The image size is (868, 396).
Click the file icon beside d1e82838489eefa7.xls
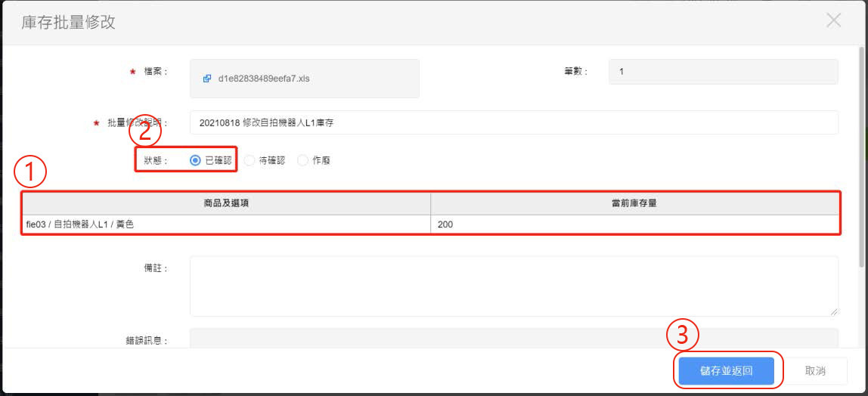pos(207,78)
